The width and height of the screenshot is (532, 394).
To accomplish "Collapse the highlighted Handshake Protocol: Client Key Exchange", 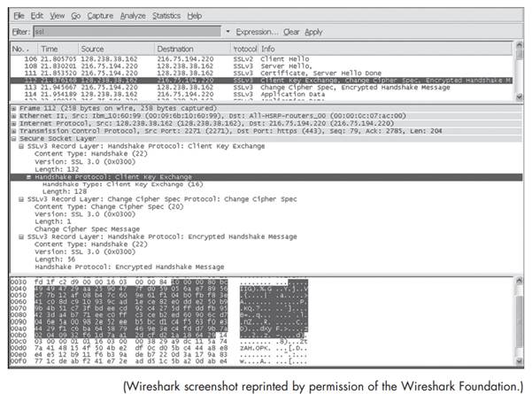I will click(x=29, y=177).
